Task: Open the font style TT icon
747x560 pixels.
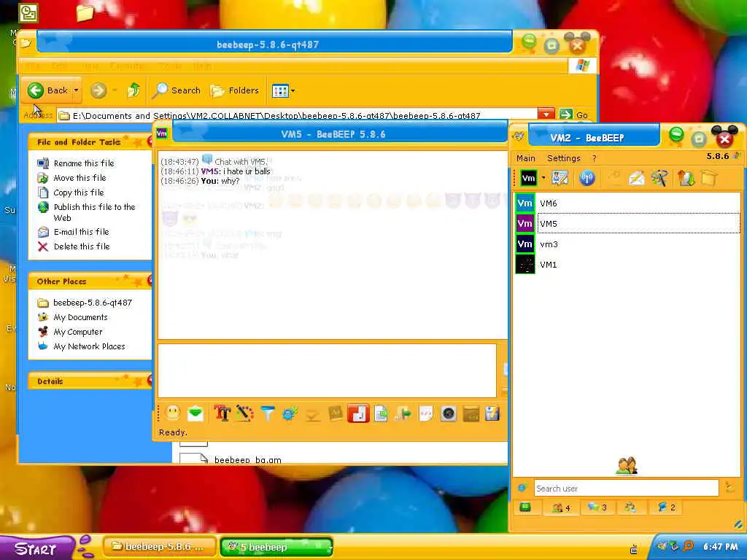Action: point(222,413)
